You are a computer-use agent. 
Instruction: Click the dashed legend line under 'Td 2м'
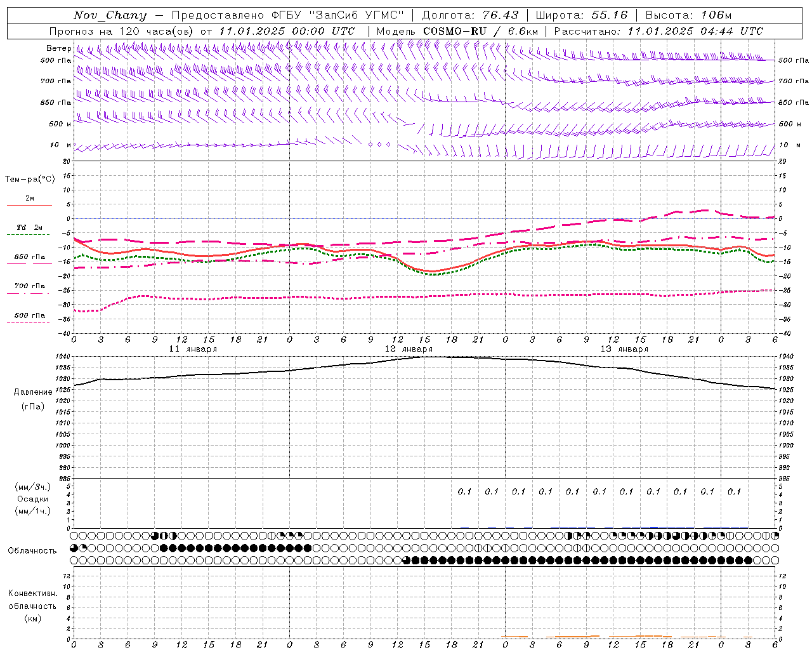point(28,235)
